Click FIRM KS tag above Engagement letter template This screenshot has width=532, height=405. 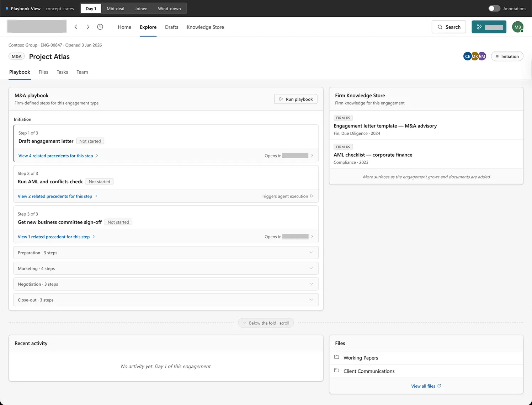pos(343,118)
